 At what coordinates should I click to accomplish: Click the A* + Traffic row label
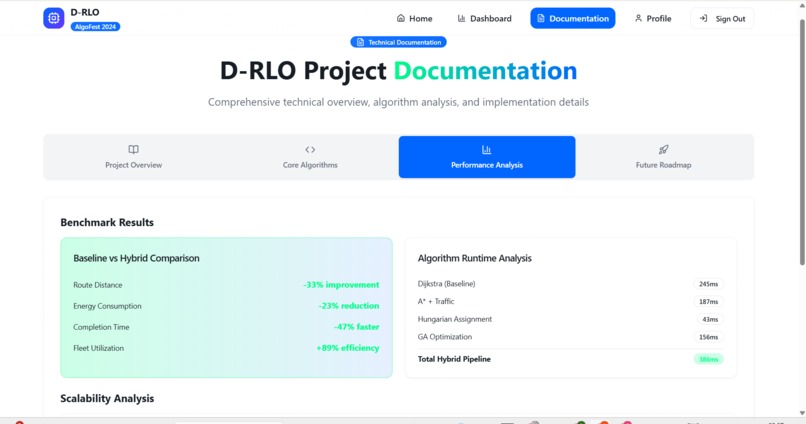pyautogui.click(x=436, y=301)
